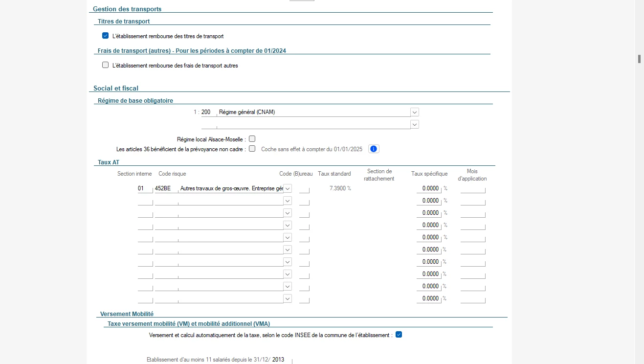Click the taux standard value '7.3900 %'
Image resolution: width=644 pixels, height=364 pixels.
point(340,188)
